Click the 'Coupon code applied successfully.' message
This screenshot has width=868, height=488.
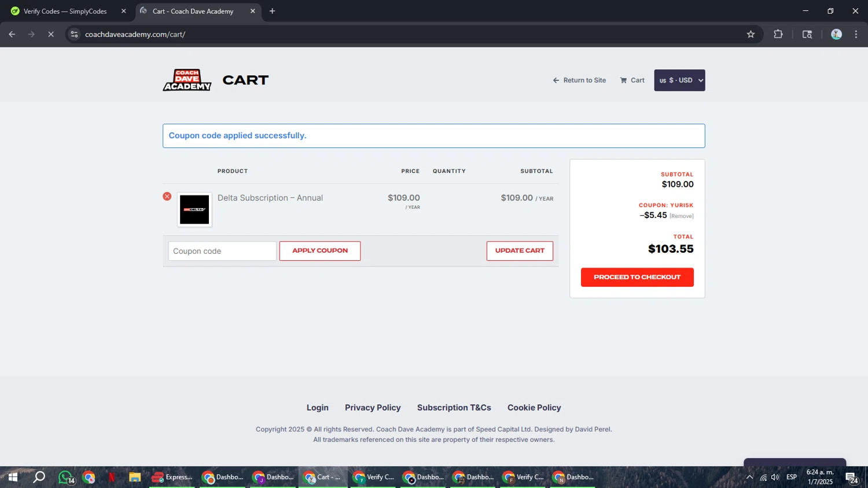(x=237, y=136)
